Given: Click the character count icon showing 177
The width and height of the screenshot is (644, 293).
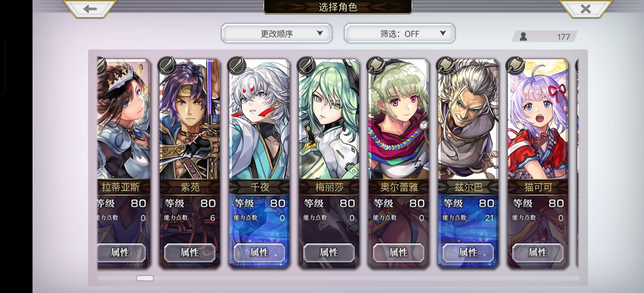Looking at the screenshot, I should (523, 36).
